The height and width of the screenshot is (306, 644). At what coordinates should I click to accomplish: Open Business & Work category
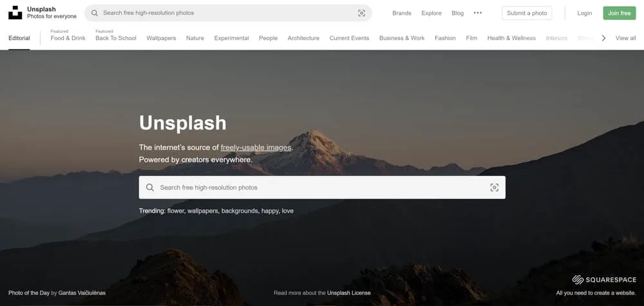point(402,38)
